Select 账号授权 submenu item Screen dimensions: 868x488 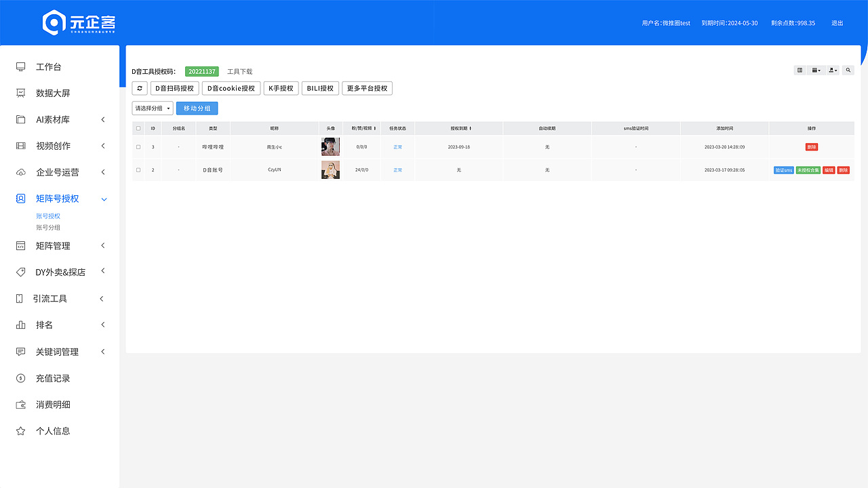click(x=48, y=216)
